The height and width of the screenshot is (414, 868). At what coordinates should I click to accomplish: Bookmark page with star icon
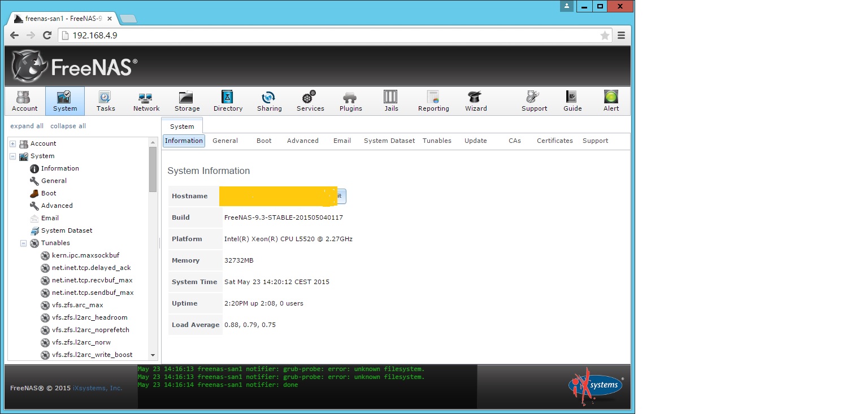tap(605, 36)
